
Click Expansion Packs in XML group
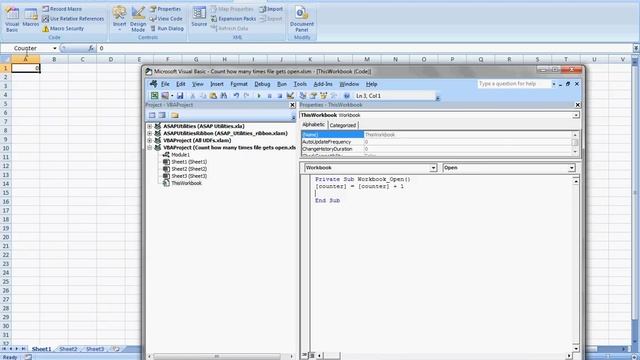233,19
